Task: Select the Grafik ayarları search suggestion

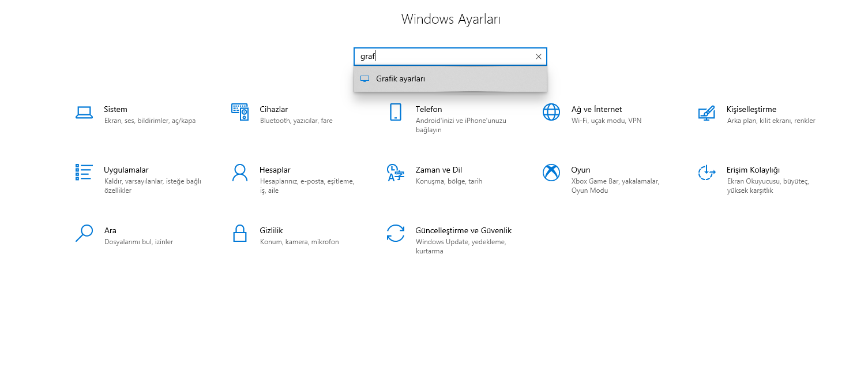Action: tap(450, 79)
